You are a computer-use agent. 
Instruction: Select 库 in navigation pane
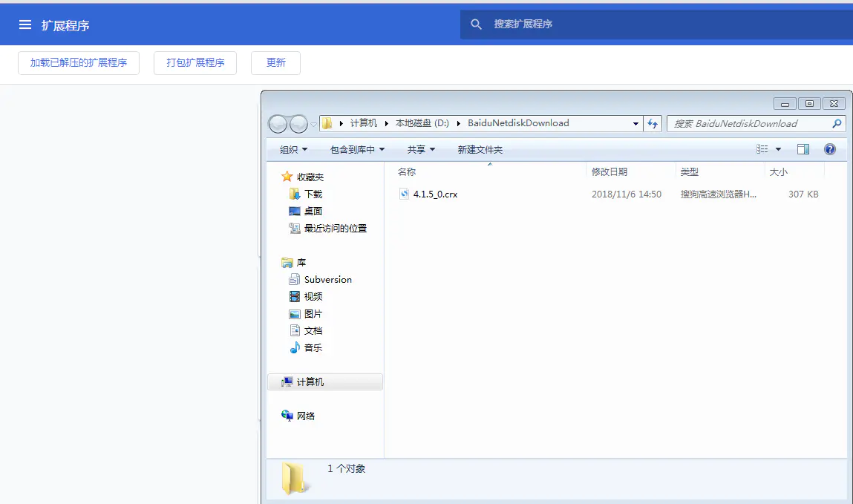(301, 263)
